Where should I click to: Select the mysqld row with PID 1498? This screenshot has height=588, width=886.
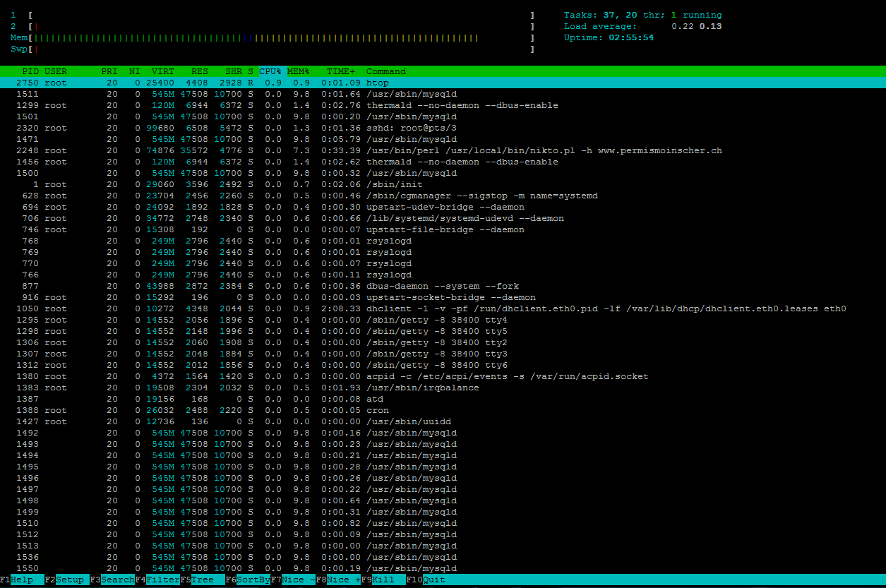(x=443, y=500)
